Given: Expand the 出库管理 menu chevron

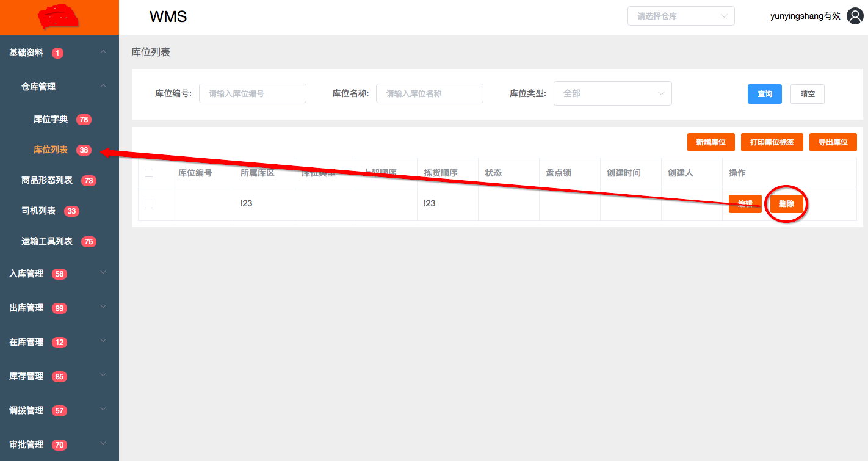Looking at the screenshot, I should (x=103, y=307).
